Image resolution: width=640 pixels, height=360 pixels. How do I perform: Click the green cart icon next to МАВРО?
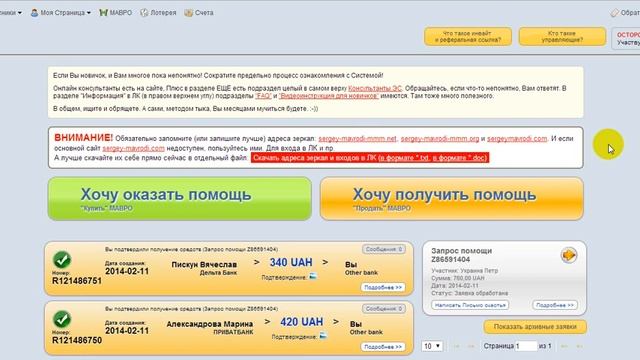[x=103, y=13]
